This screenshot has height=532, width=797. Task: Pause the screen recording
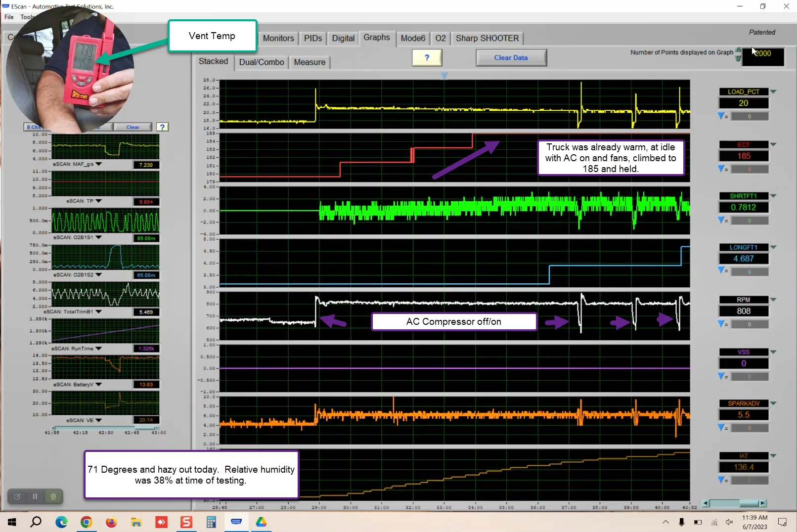(35, 496)
